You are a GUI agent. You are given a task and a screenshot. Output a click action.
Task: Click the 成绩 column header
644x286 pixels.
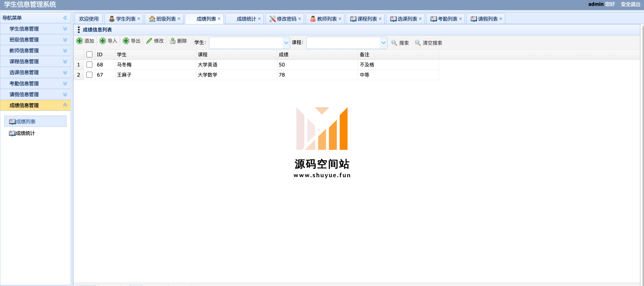[283, 55]
